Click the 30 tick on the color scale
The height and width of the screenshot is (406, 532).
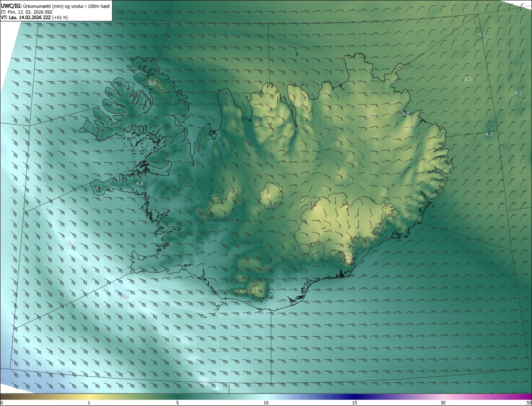pos(443,403)
